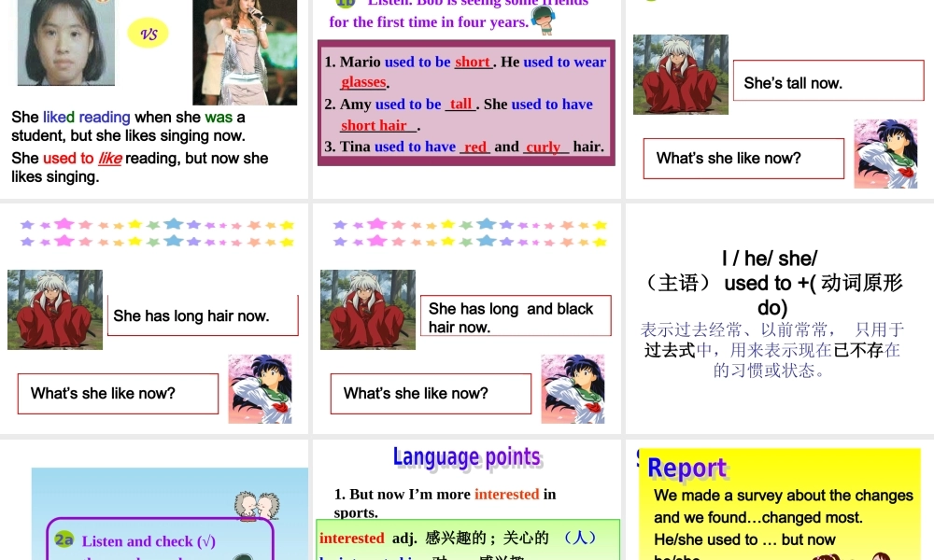Click the 'She has long hair now.' text box
The image size is (934, 560).
(203, 315)
